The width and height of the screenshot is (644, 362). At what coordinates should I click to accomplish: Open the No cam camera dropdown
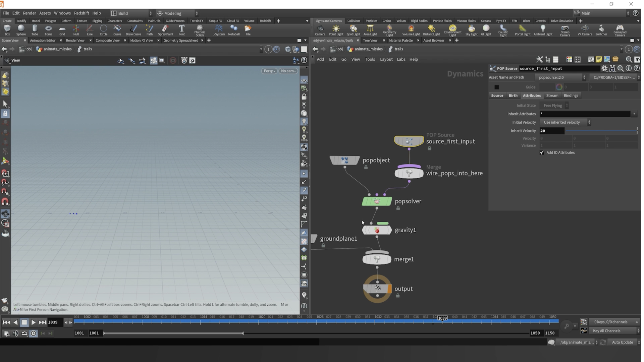pyautogui.click(x=288, y=71)
